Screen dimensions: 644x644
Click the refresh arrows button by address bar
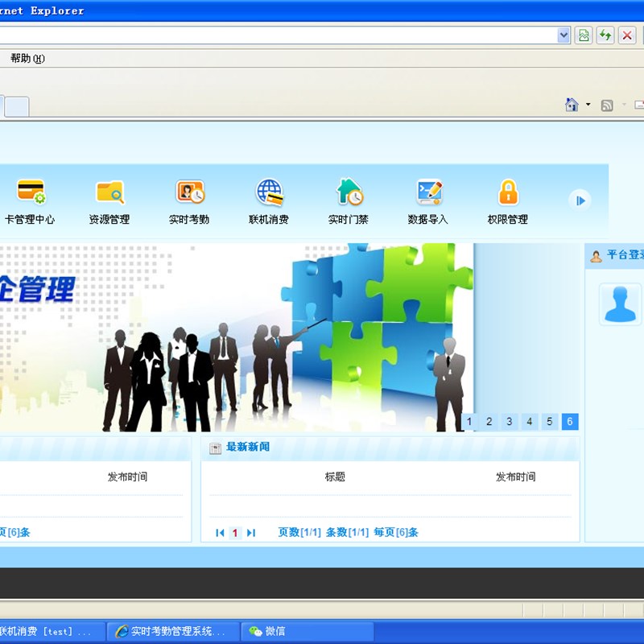[605, 35]
